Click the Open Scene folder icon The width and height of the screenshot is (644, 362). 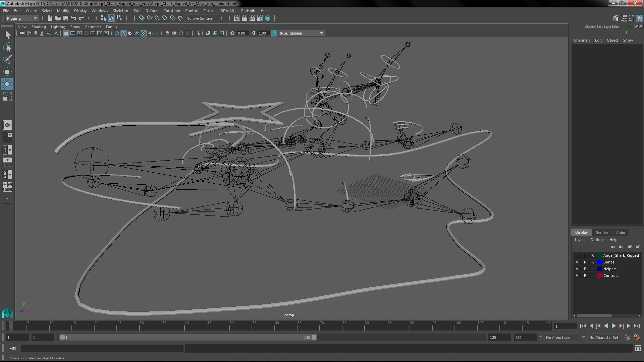(x=58, y=18)
